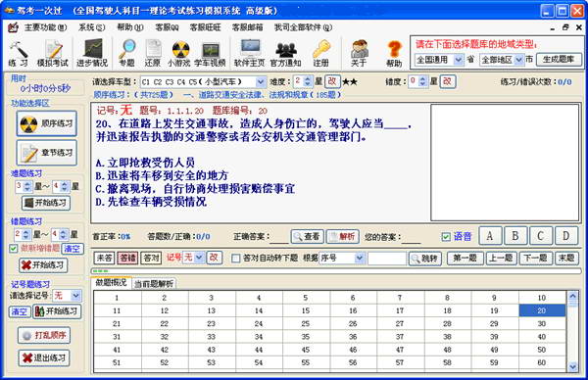Visit 软件主页 from the toolbar
This screenshot has width=588, height=380.
pyautogui.click(x=249, y=53)
